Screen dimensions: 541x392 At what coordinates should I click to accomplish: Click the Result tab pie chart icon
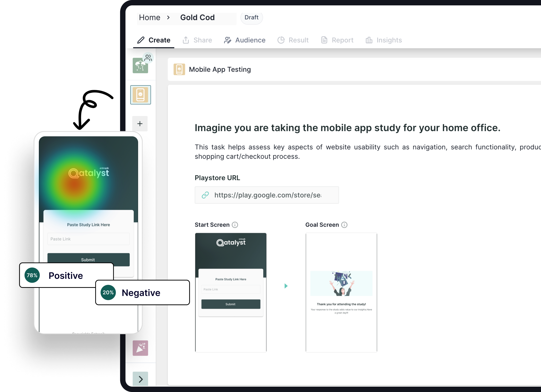281,40
